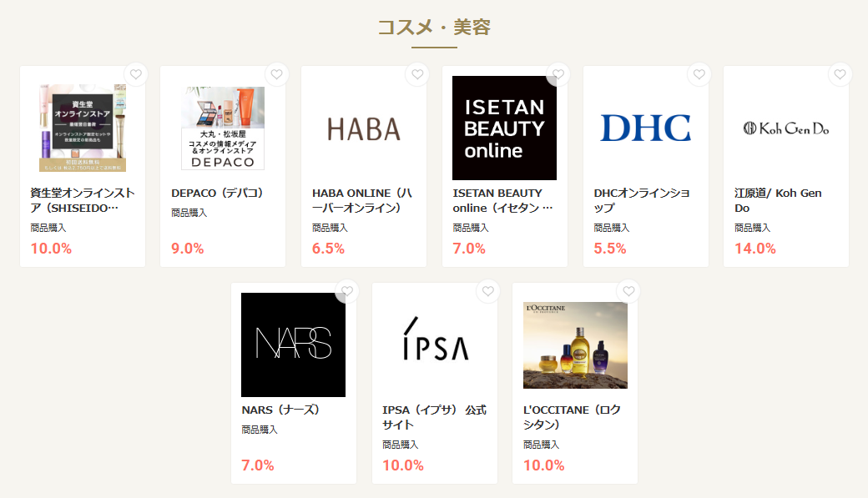Open the DHCオンラインショップ title link
The width and height of the screenshot is (868, 498).
(x=642, y=200)
